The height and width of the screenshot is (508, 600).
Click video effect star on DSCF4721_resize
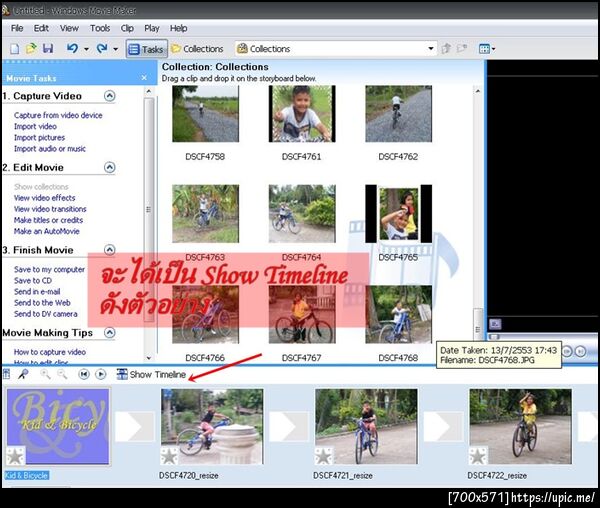click(324, 456)
